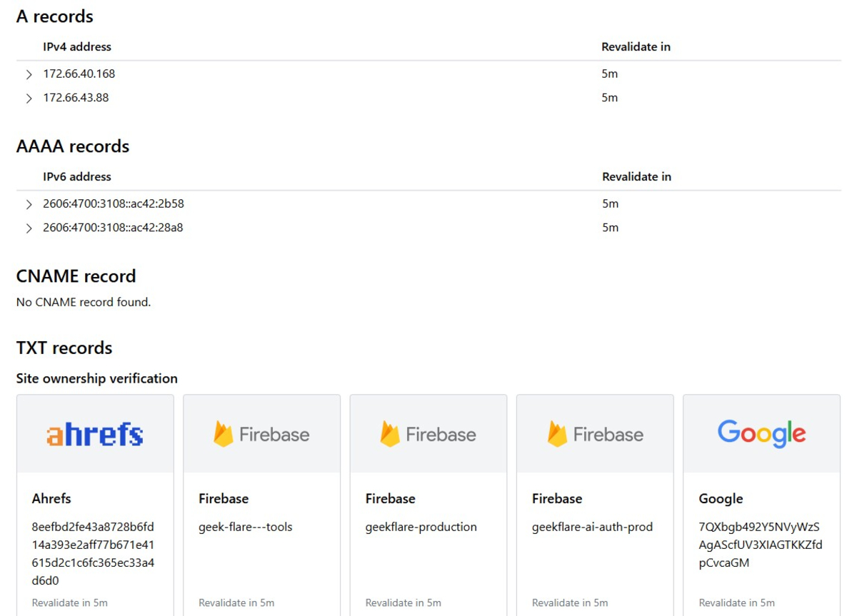This screenshot has width=857, height=616.
Task: Click the Google card title
Action: point(721,499)
